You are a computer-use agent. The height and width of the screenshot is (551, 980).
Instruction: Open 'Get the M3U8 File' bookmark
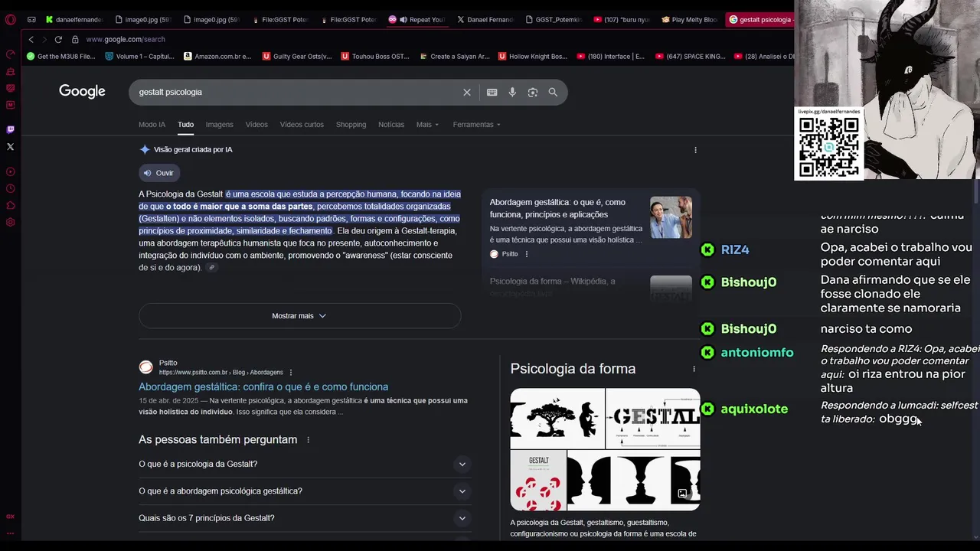(x=61, y=56)
